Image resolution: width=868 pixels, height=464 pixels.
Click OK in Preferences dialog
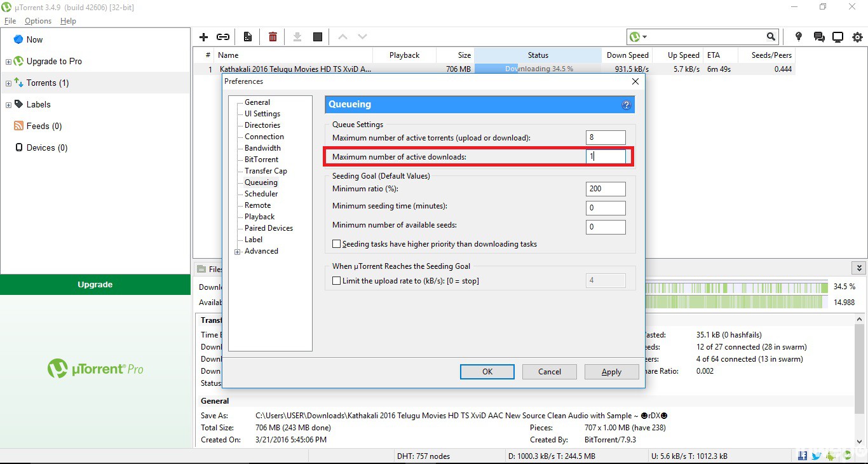coord(487,372)
